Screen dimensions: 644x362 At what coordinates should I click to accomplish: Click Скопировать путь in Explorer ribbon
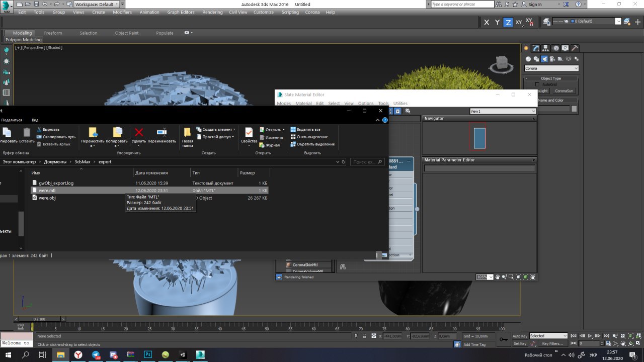coord(55,137)
